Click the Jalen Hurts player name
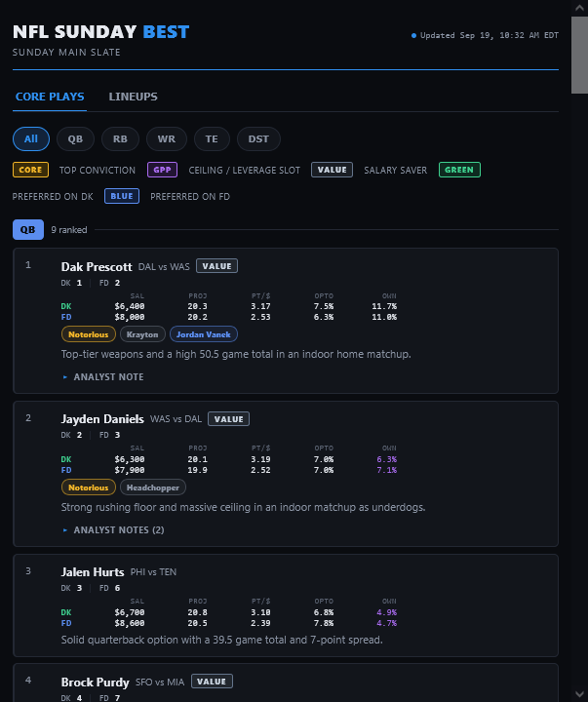588x702 pixels. coord(93,572)
